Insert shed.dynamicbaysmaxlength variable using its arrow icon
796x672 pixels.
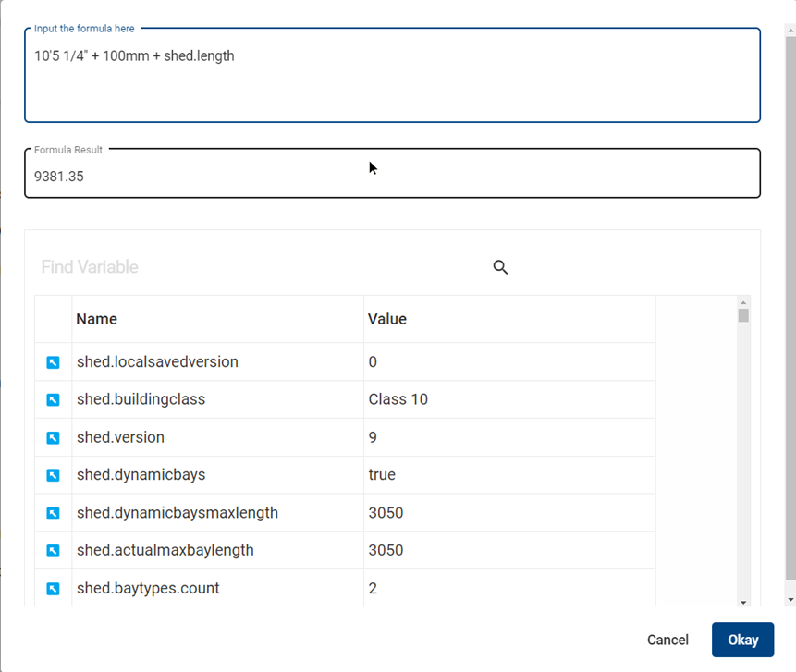53,513
